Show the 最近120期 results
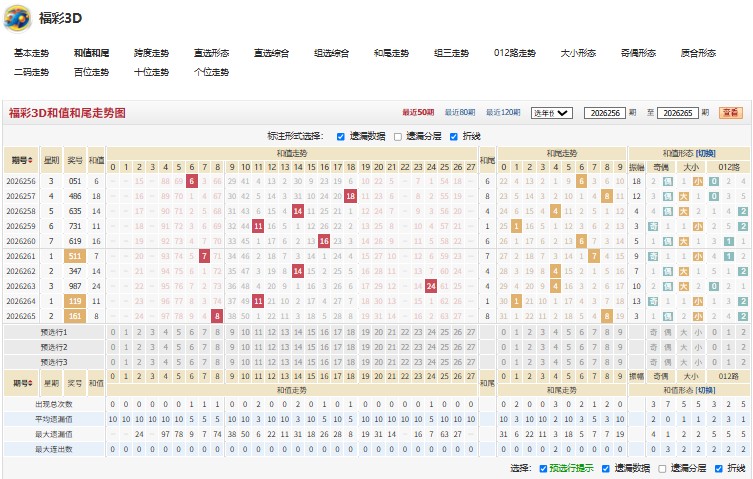This screenshot has width=753, height=479. [503, 112]
